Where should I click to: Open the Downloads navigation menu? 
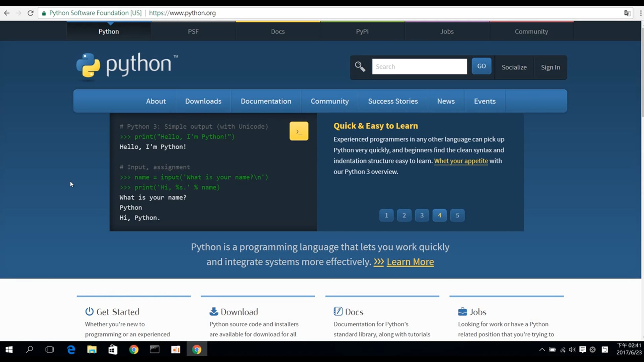coord(203,101)
